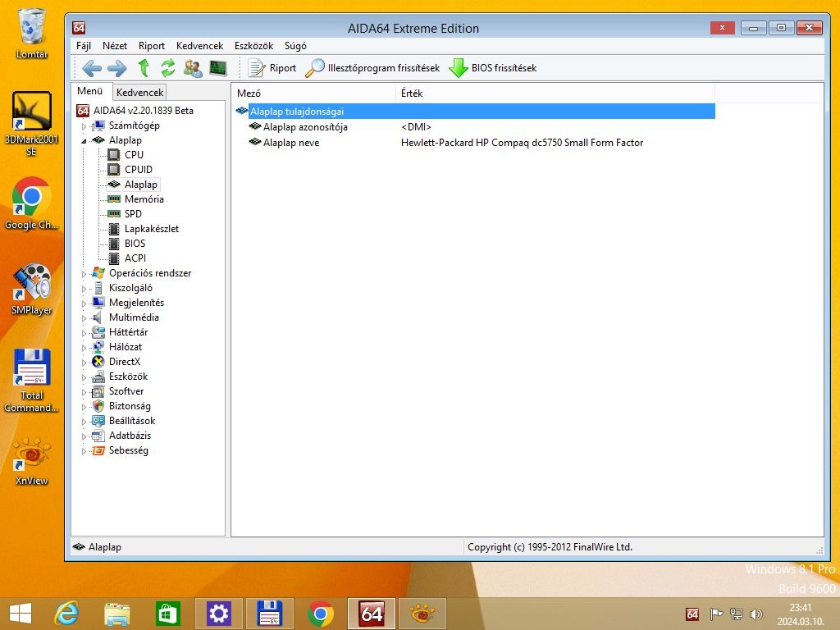This screenshot has width=840, height=630.
Task: Collapse the Alaplap parent node
Action: [x=84, y=141]
